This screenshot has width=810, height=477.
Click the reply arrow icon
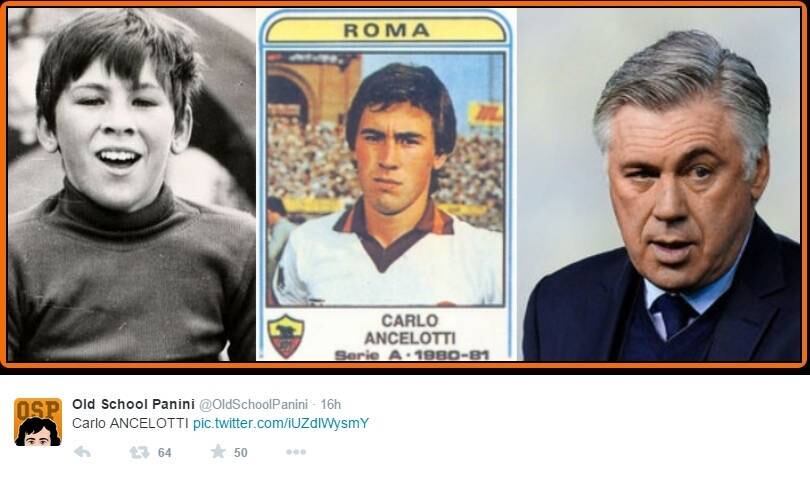(83, 453)
